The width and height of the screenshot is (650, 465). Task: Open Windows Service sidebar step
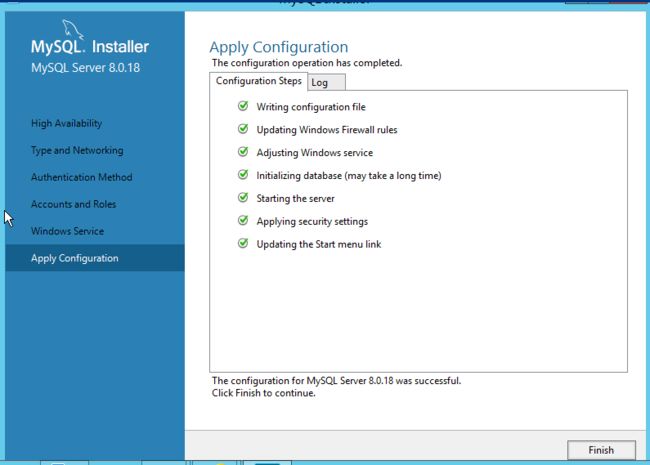[x=68, y=231]
